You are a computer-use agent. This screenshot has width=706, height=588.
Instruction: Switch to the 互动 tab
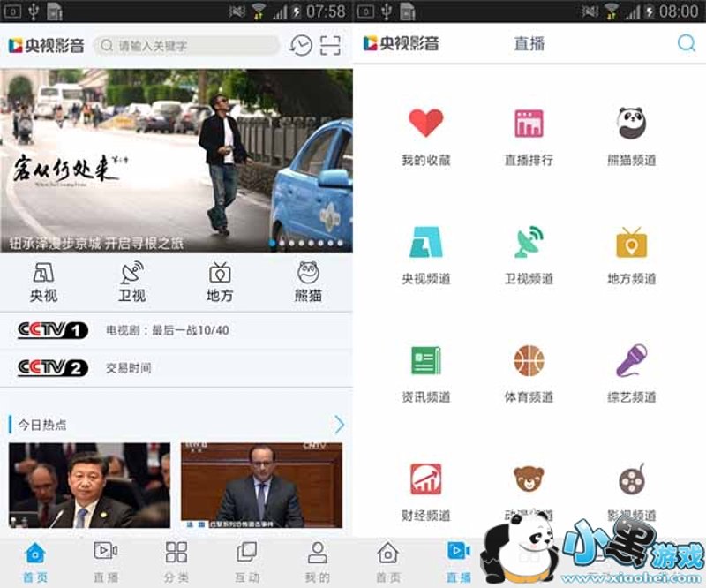(x=247, y=562)
